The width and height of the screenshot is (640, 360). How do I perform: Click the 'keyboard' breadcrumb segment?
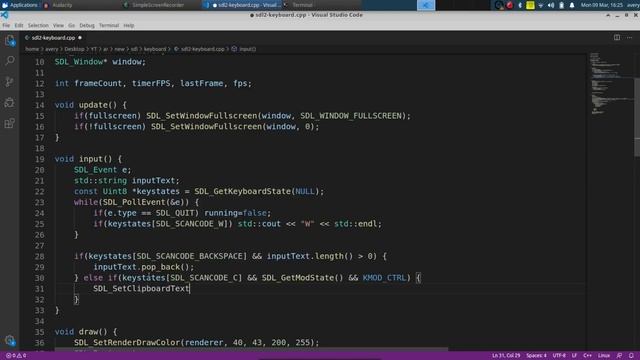(155, 49)
